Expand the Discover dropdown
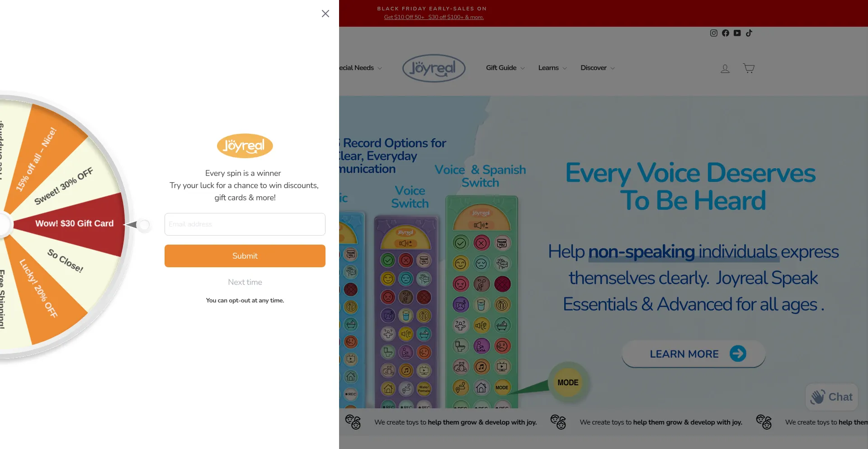 click(597, 68)
